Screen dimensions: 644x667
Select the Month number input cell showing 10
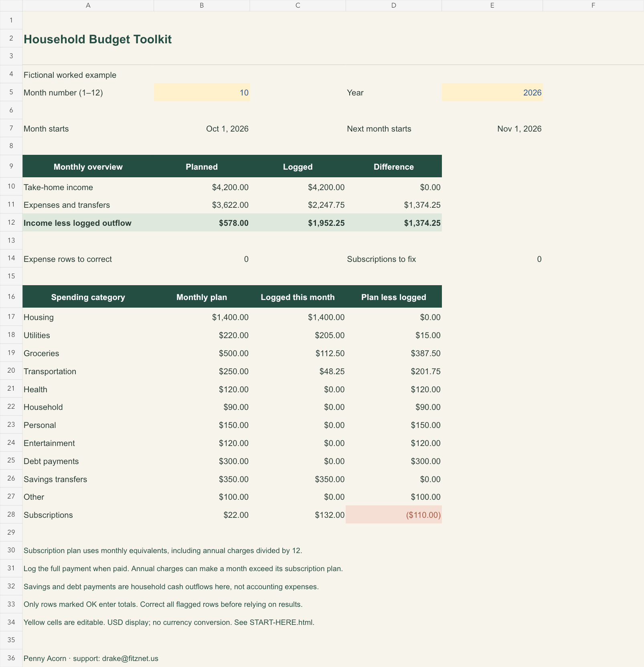coord(202,92)
